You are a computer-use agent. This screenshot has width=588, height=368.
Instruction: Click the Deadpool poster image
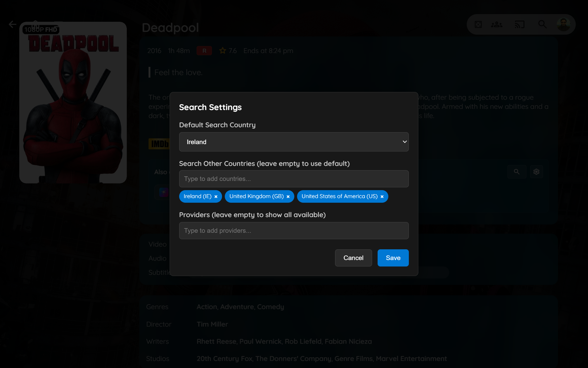tap(73, 102)
